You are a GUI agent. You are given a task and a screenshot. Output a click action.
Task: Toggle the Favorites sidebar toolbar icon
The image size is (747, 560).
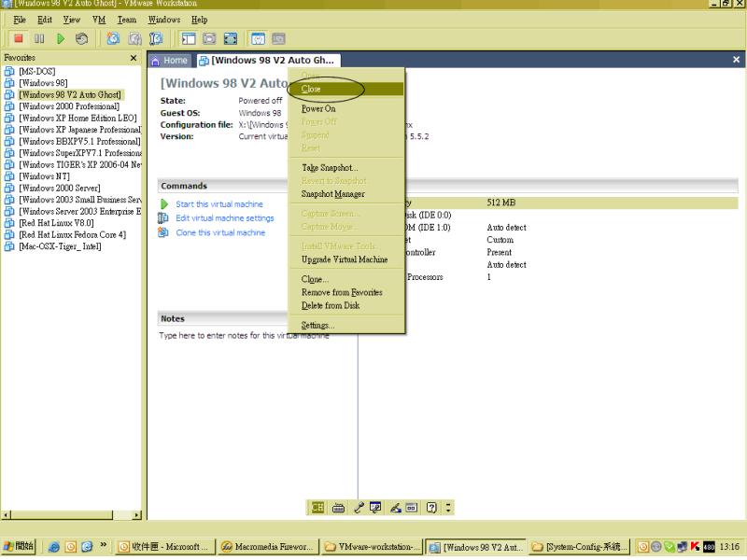pyautogui.click(x=189, y=38)
